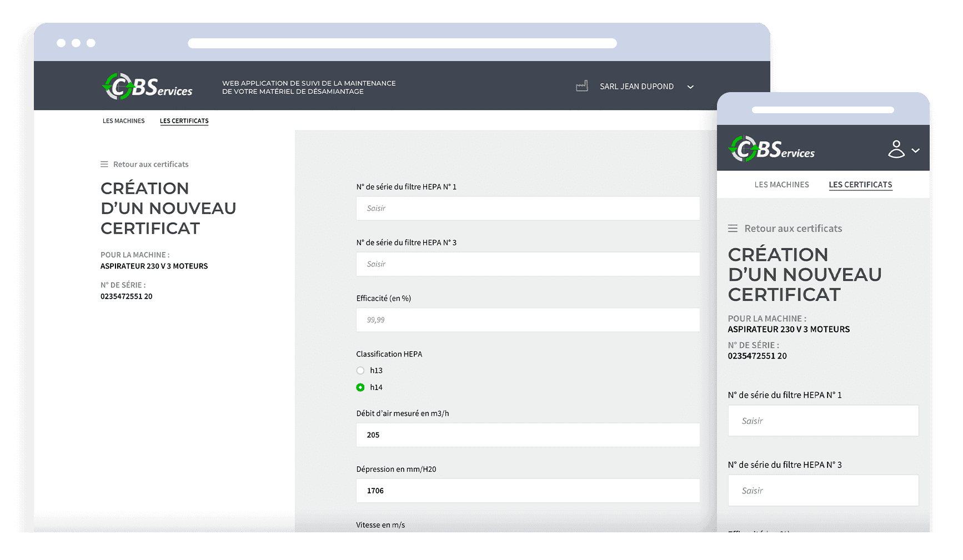Viewport: 963px width, 560px height.
Task: Open the LES CERTIFICATS tab on desktop
Action: click(184, 120)
